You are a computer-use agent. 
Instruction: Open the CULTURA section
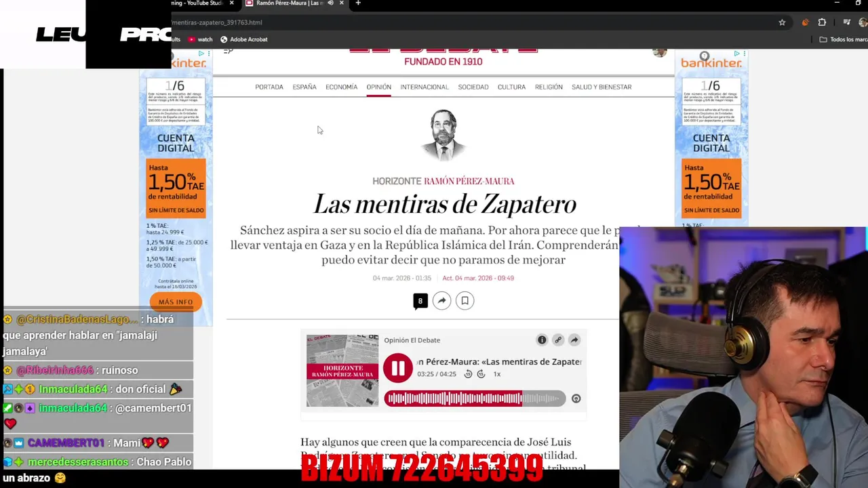511,87
